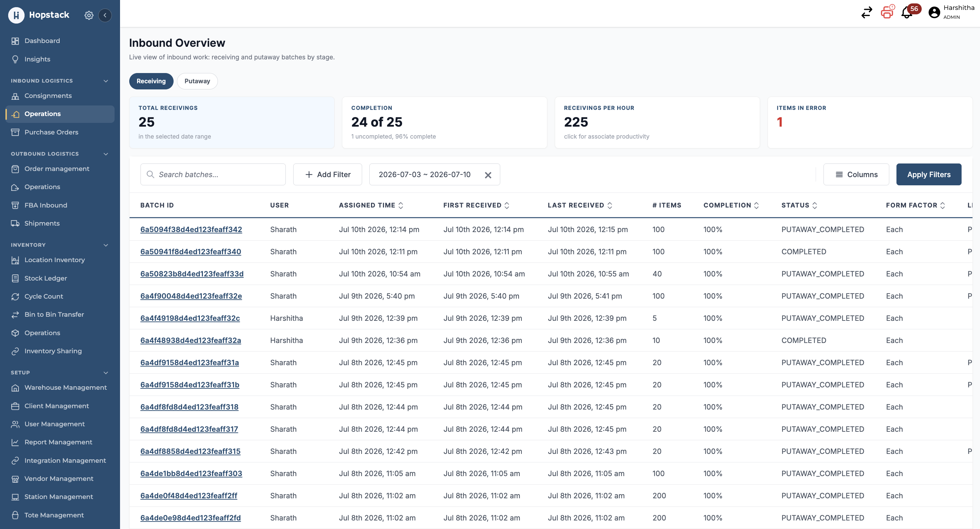Open batch 6a4de0f48d4ed123feaff2ff
Image resolution: width=980 pixels, height=529 pixels.
click(189, 496)
